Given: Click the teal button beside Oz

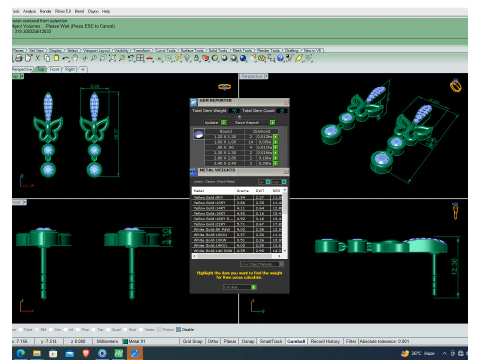Looking at the screenshot, I should (284, 182).
